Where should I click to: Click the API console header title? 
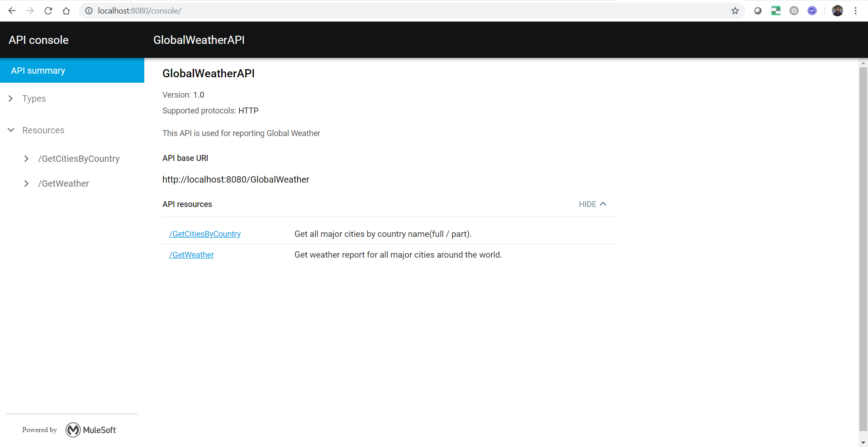pos(38,40)
